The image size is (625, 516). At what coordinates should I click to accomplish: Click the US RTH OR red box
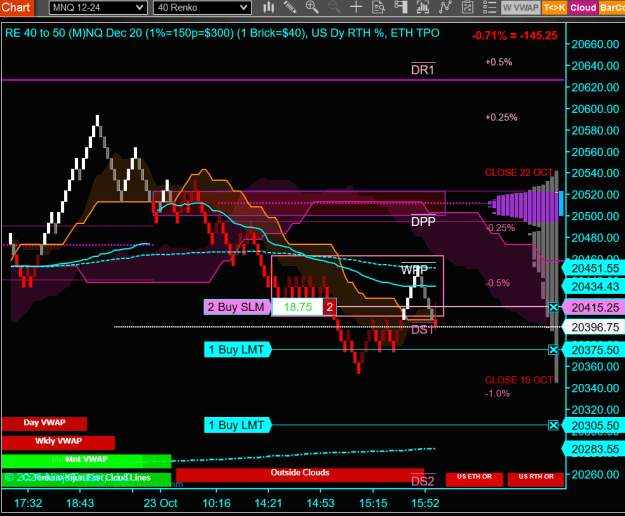(x=536, y=479)
